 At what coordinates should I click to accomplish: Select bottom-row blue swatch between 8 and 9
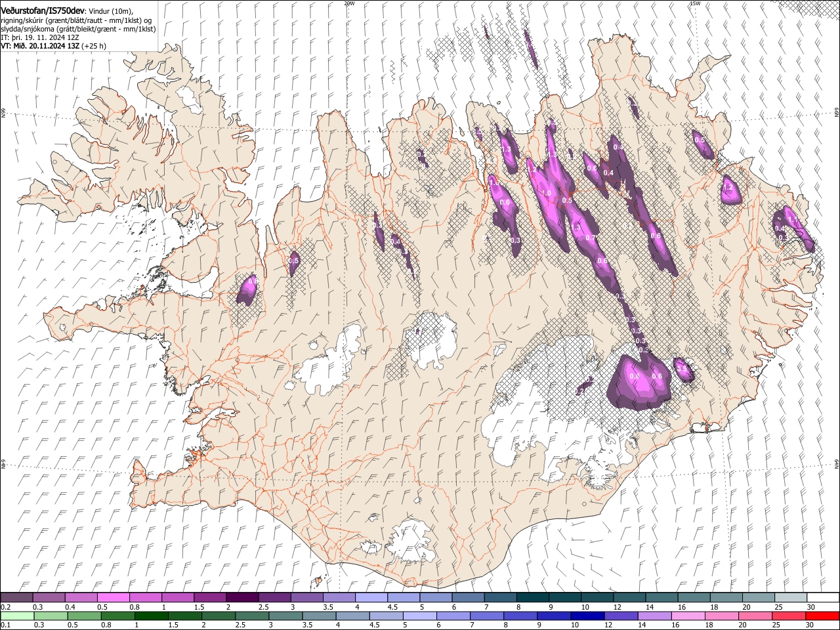pyautogui.click(x=521, y=616)
